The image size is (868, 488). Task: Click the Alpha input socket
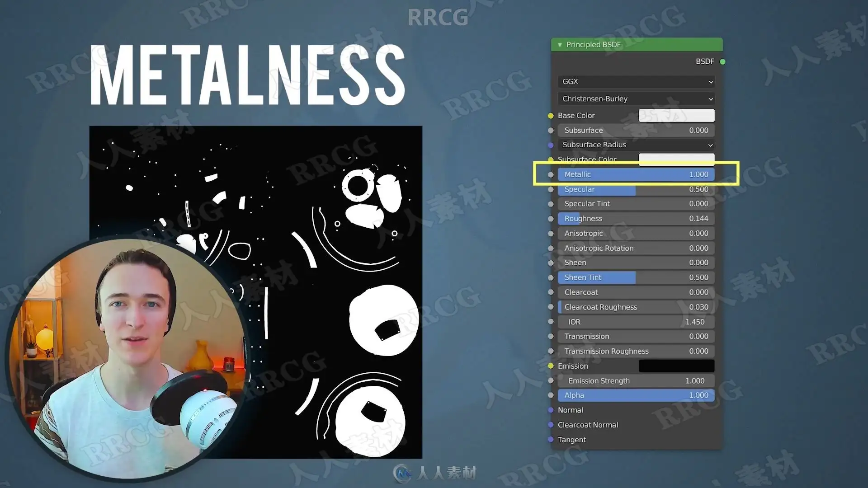point(551,395)
